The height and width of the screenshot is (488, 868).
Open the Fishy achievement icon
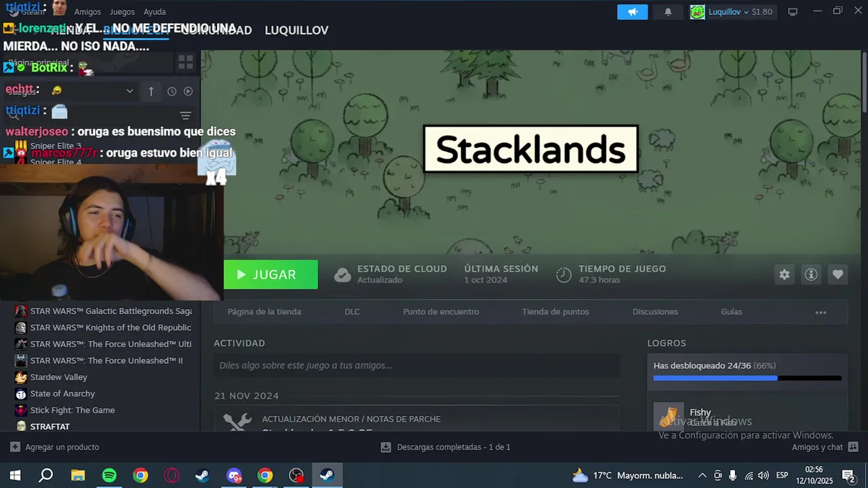click(x=669, y=417)
